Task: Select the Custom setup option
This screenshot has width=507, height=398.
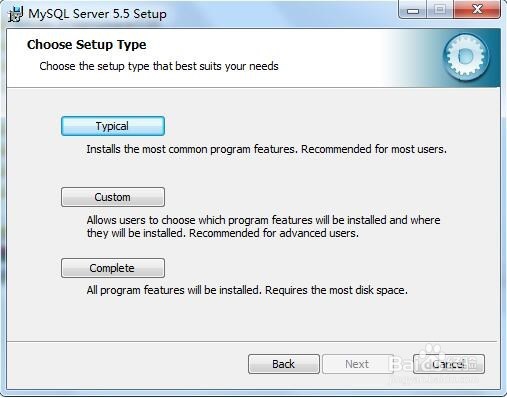Action: tap(113, 197)
